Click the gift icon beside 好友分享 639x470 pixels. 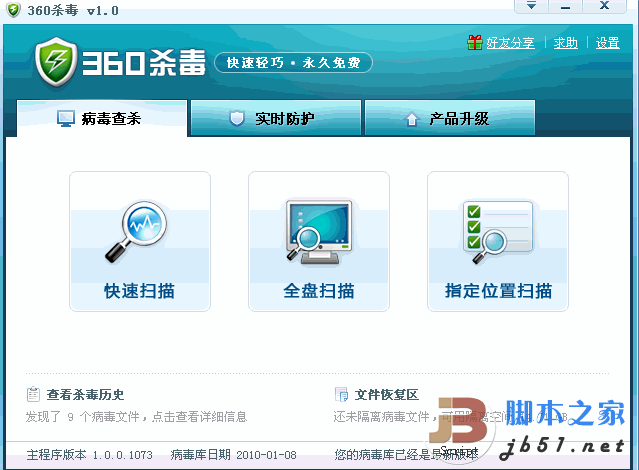pyautogui.click(x=475, y=42)
